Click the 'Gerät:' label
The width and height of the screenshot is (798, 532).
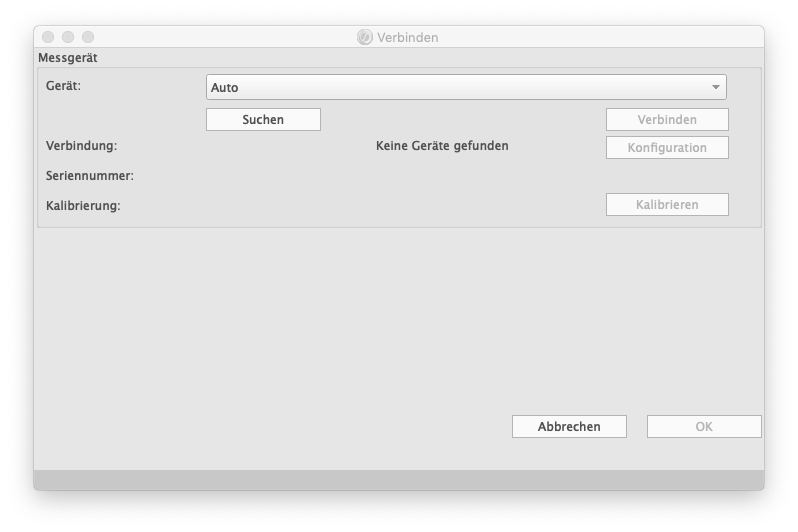tap(63, 86)
